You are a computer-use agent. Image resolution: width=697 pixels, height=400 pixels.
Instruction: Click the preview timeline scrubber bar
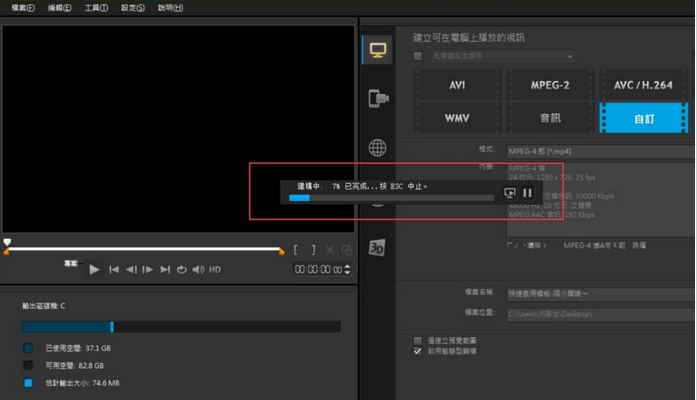(x=145, y=249)
